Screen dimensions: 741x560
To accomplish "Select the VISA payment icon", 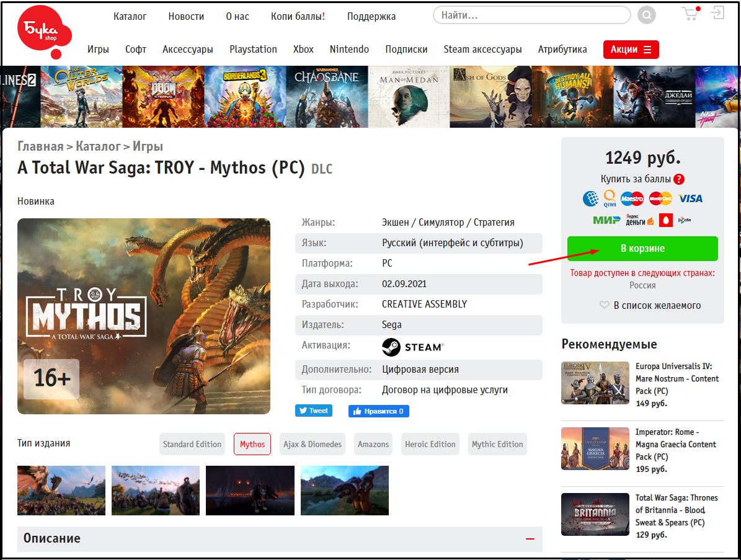I will (x=690, y=198).
